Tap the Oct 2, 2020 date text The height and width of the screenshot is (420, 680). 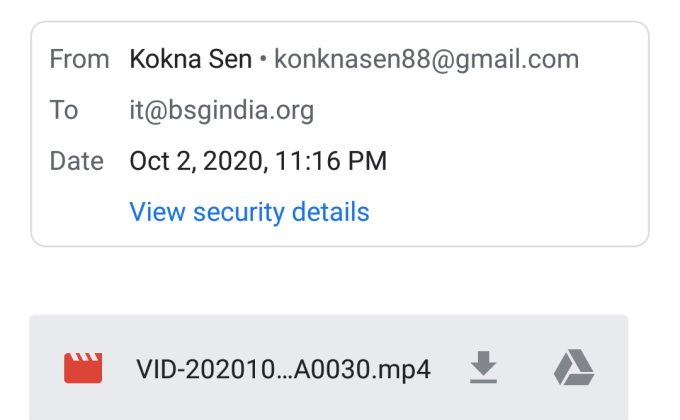click(195, 161)
